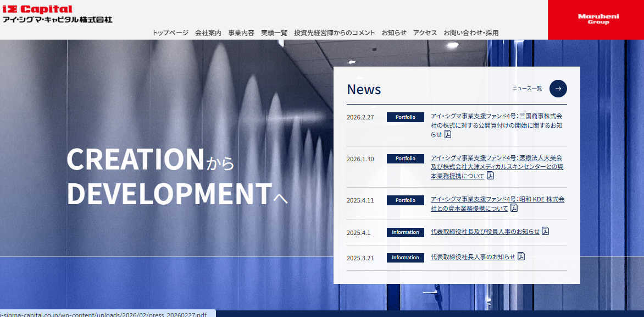Open PDF icon for 2025.4.11 news item
The height and width of the screenshot is (317, 644).
[514, 208]
